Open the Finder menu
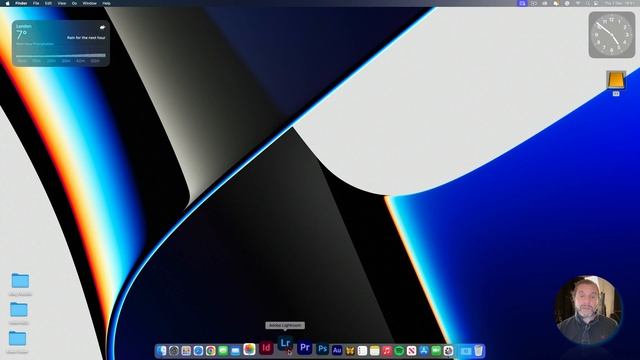Screen dimensions: 640x360 click(21, 3)
